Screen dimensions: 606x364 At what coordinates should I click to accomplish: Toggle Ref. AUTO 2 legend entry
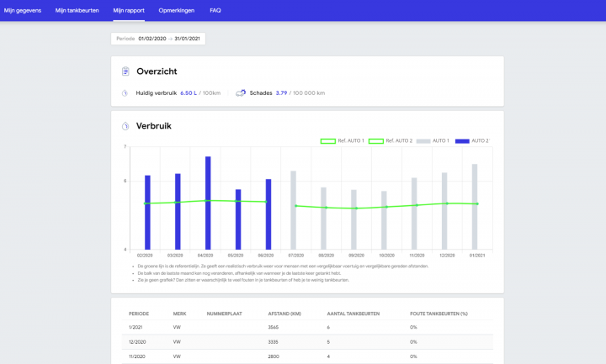tap(391, 141)
